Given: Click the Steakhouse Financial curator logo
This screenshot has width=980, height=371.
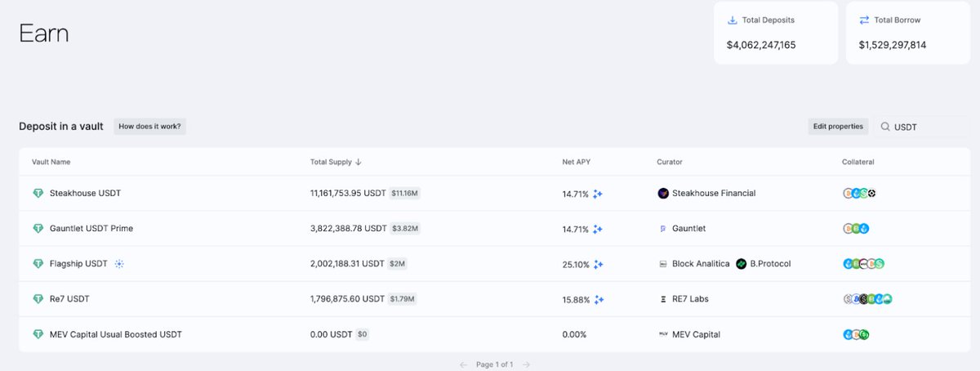Looking at the screenshot, I should point(663,194).
